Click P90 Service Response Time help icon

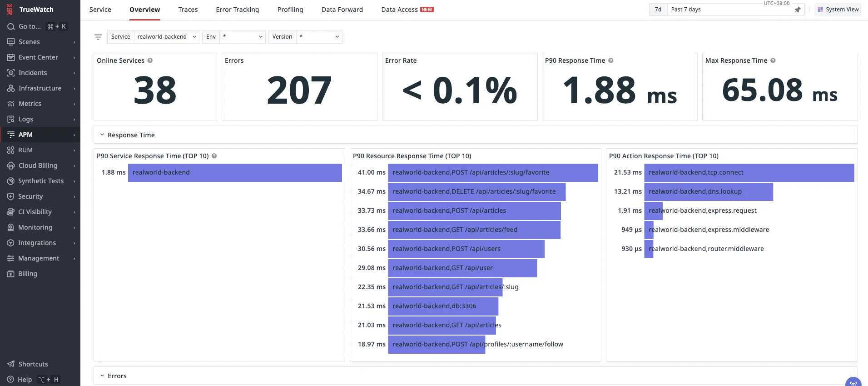[x=214, y=156]
